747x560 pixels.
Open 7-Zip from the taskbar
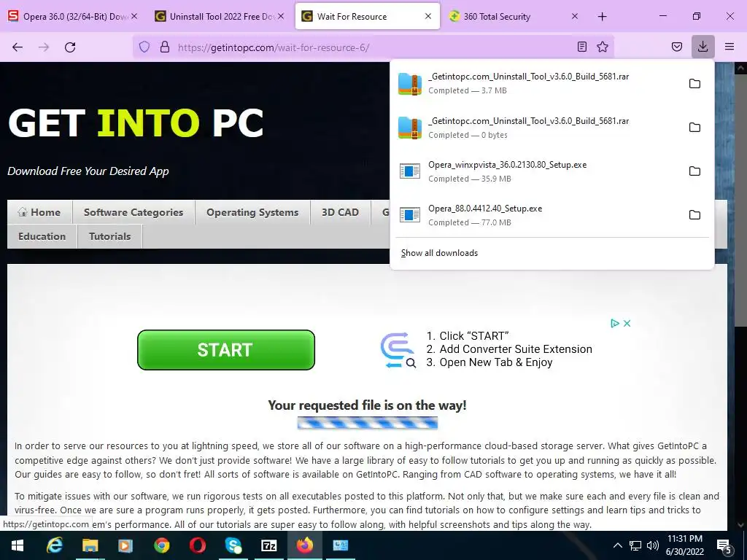click(269, 545)
